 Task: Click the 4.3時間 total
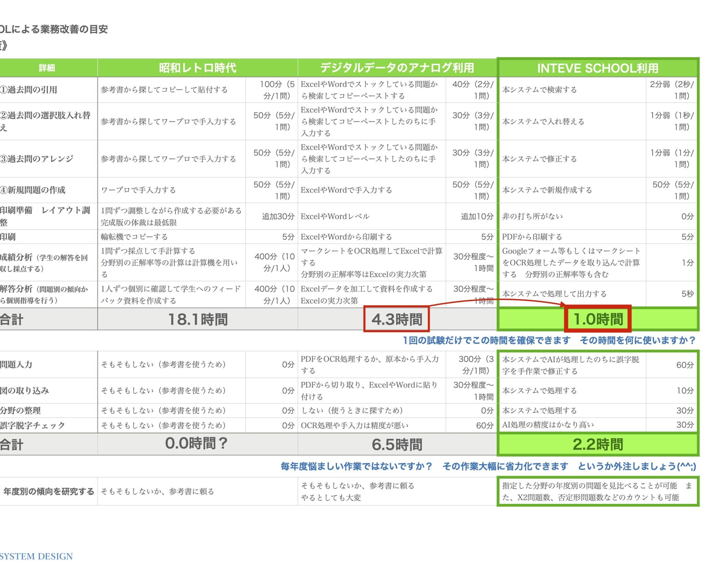tap(397, 319)
